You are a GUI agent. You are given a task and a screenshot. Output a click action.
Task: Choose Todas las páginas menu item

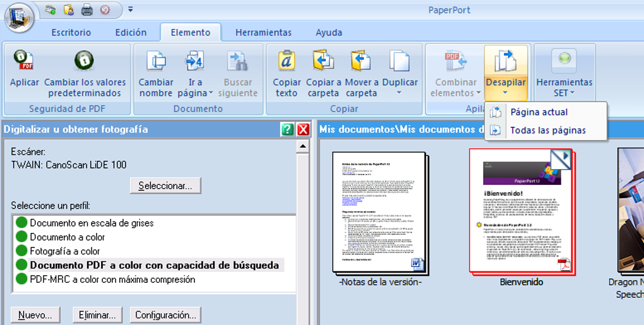[546, 130]
